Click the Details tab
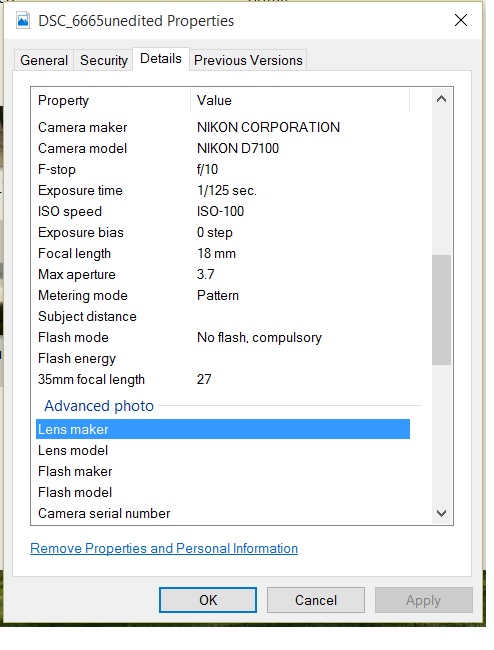 (161, 59)
